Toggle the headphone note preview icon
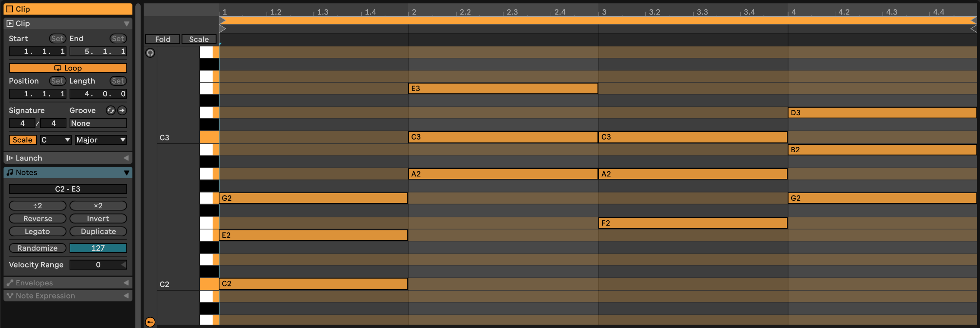 (x=150, y=53)
